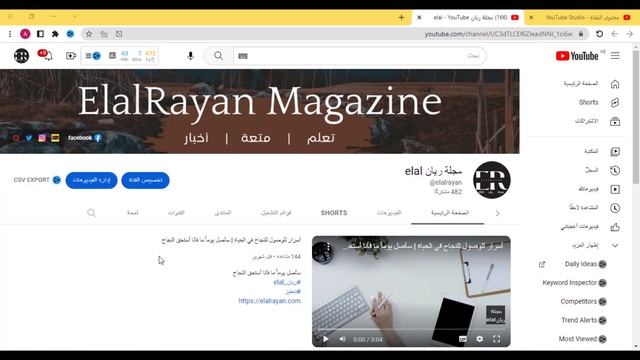This screenshot has width=640, height=360.
Task: Focus the YouTube search field
Action: click(359, 56)
